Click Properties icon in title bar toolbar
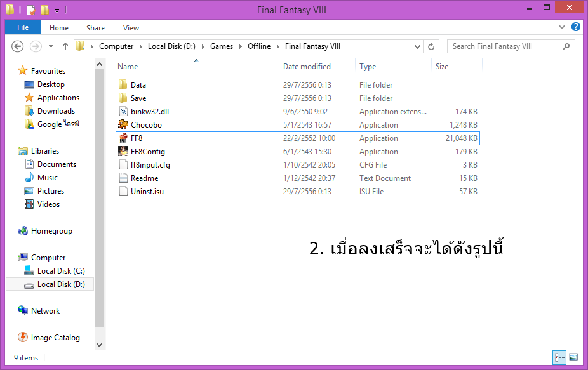 pyautogui.click(x=31, y=10)
